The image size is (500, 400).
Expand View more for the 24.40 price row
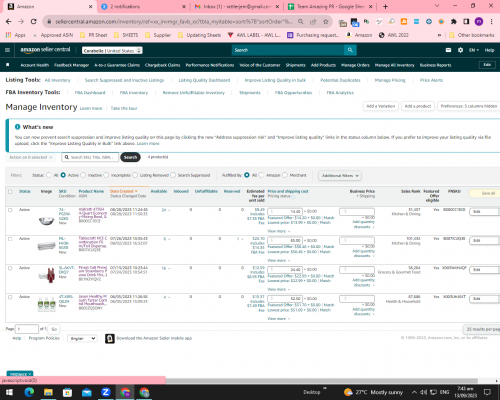(279, 289)
